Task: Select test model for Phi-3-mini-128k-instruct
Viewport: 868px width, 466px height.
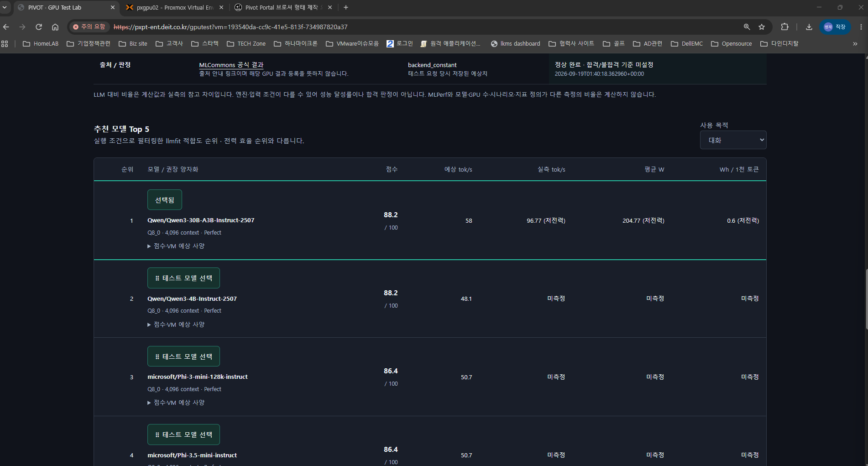Action: click(x=183, y=356)
